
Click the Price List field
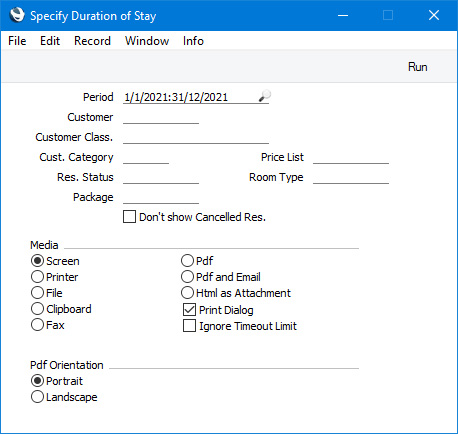(351, 157)
